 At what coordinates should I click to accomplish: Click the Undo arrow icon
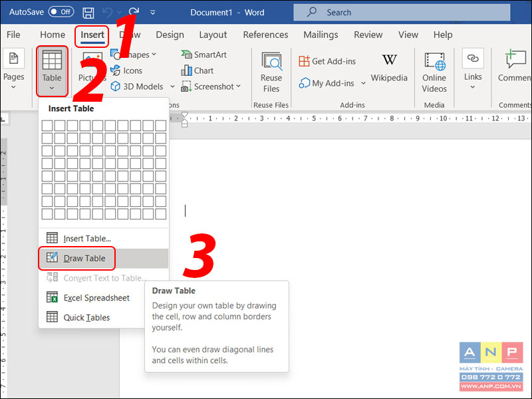[x=107, y=13]
